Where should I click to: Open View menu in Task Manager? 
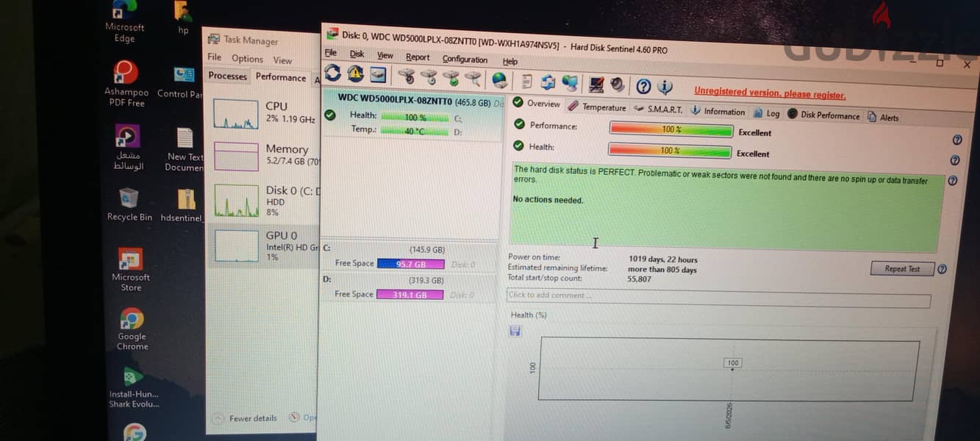pos(282,60)
